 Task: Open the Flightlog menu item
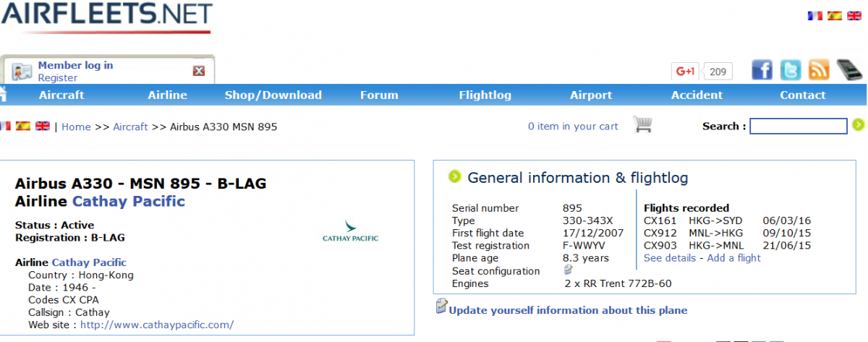[485, 95]
